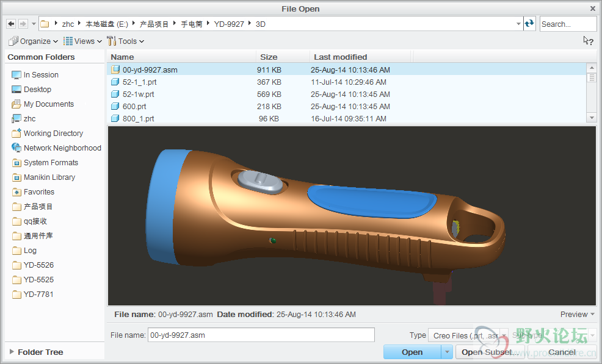This screenshot has width=602, height=364.
Task: Click the refresh folder icon
Action: 529,24
